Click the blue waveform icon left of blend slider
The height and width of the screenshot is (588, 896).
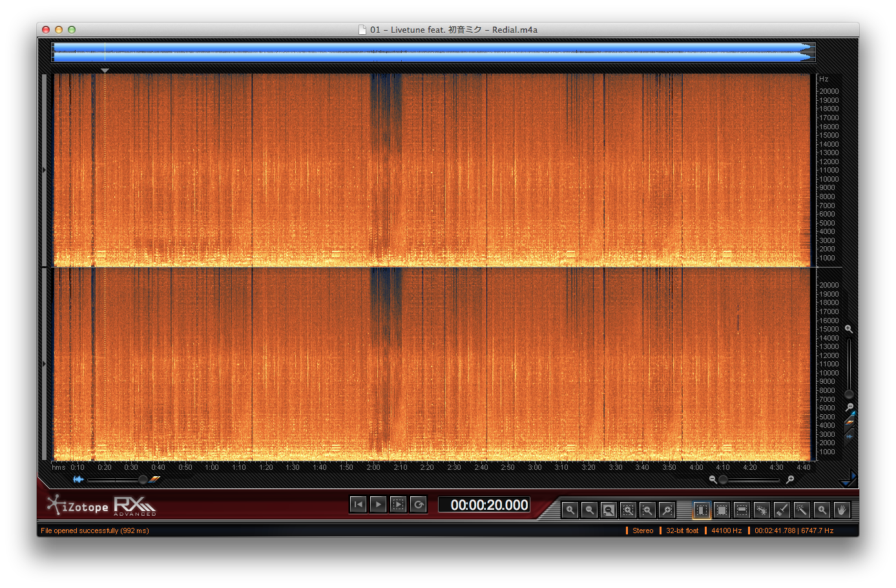(78, 479)
